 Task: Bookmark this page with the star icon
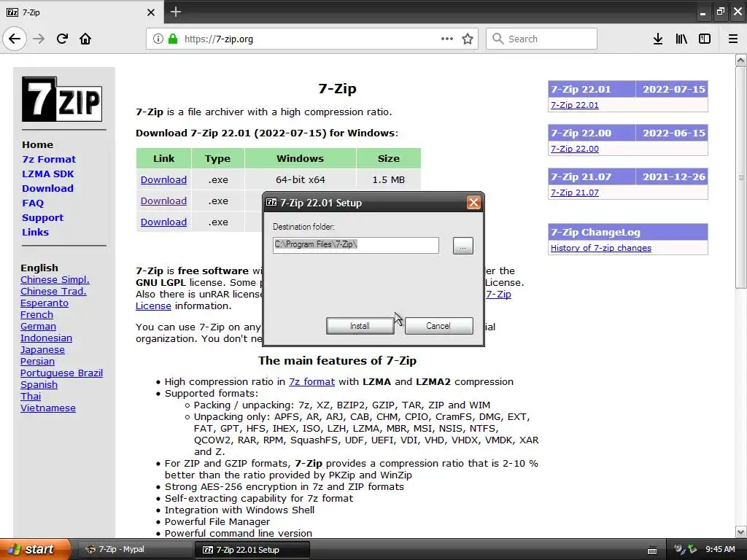468,39
